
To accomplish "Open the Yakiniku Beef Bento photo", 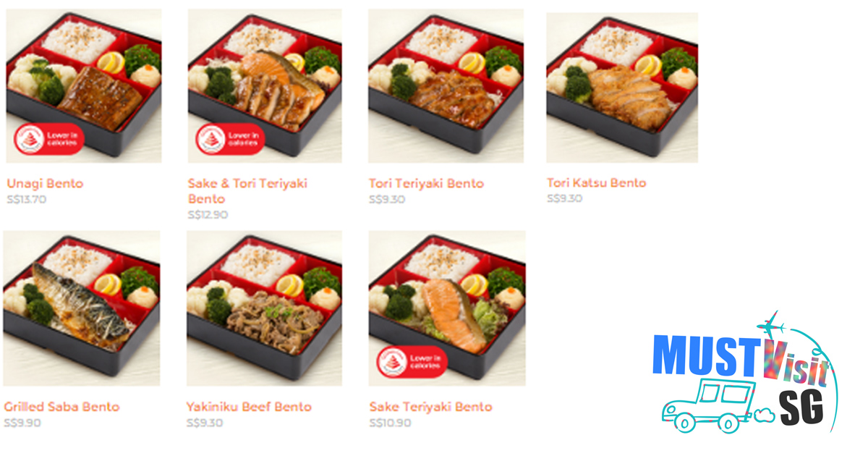I will pyautogui.click(x=264, y=308).
